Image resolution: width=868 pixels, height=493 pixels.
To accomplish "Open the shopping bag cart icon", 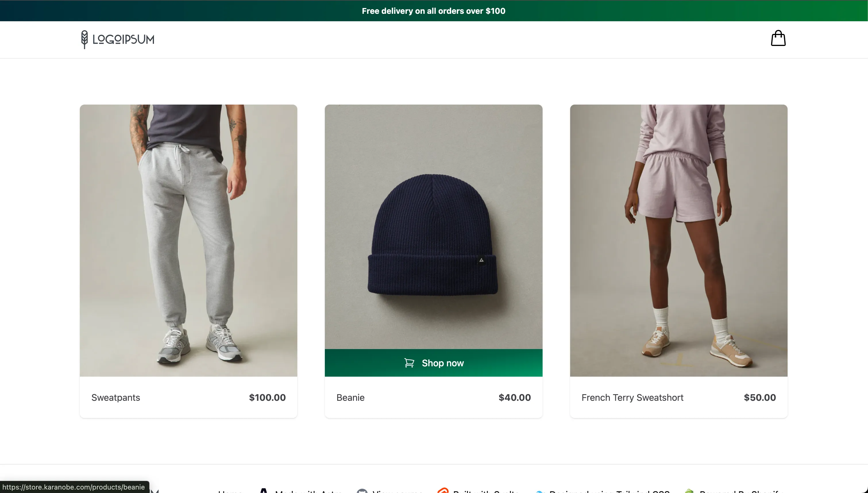I will click(x=778, y=38).
